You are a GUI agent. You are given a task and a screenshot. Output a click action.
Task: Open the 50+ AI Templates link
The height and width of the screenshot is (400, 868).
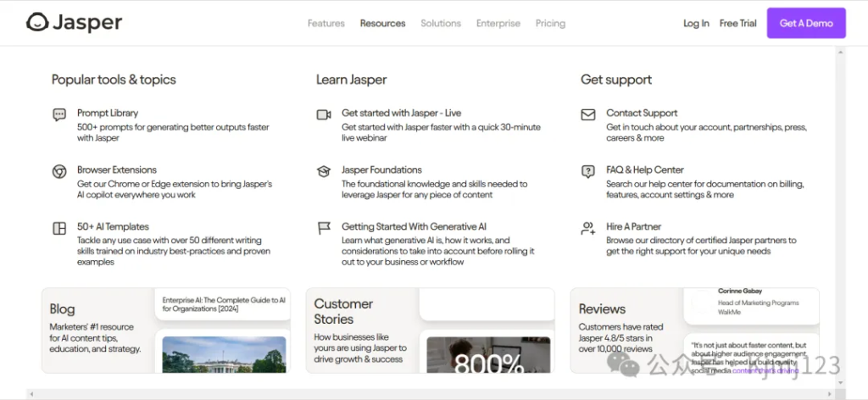pos(113,226)
